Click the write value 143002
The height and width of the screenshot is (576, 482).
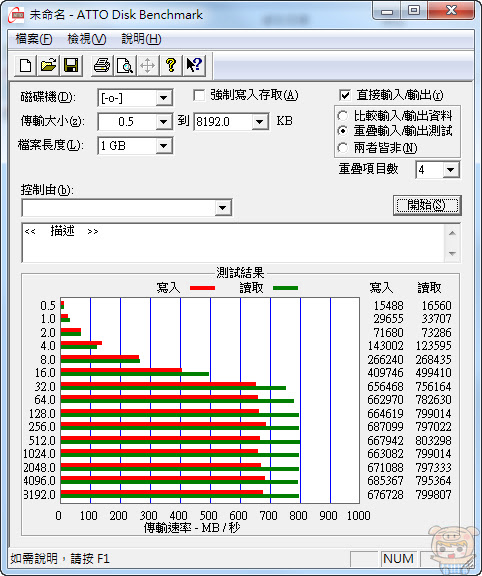385,346
